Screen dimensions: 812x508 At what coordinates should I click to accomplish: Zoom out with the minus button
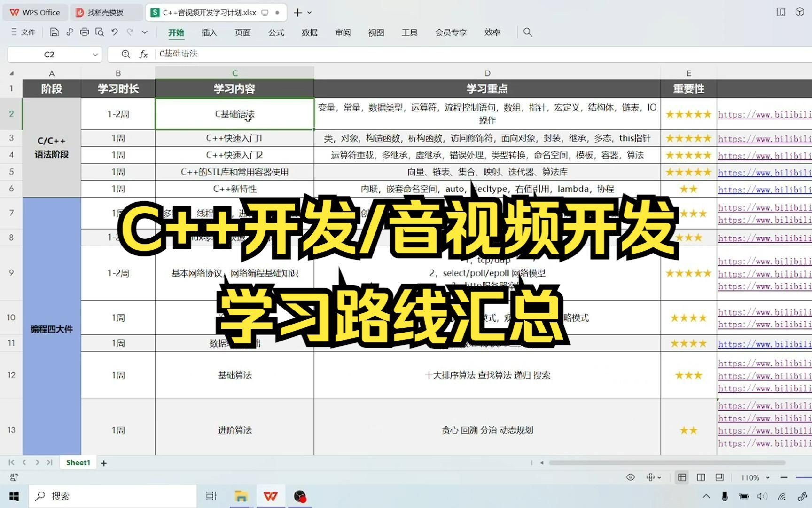click(784, 477)
